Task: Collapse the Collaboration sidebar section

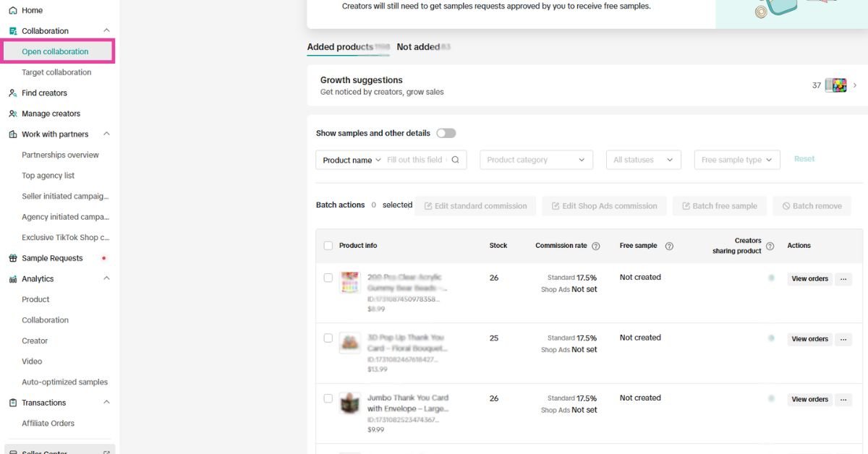Action: tap(107, 31)
